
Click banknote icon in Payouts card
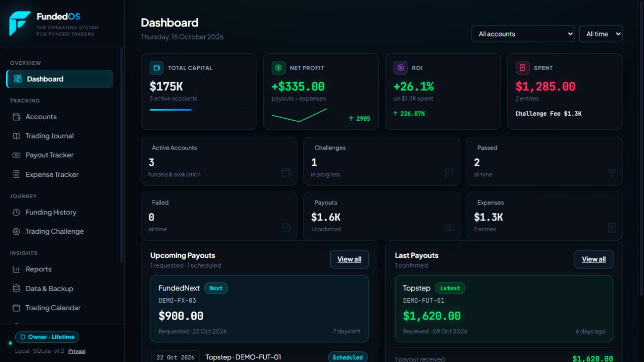449,228
